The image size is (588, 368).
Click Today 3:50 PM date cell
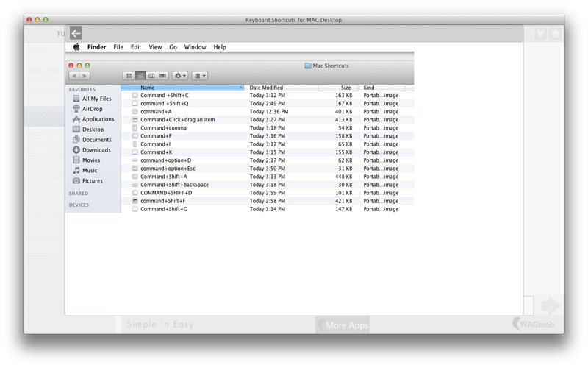pos(268,169)
